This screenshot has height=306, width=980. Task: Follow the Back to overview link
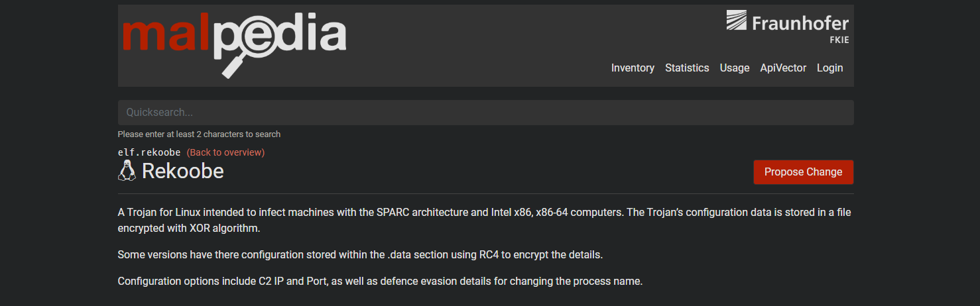click(x=225, y=152)
